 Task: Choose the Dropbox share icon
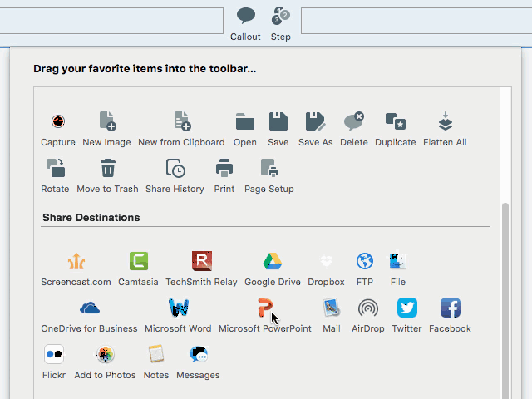click(327, 261)
